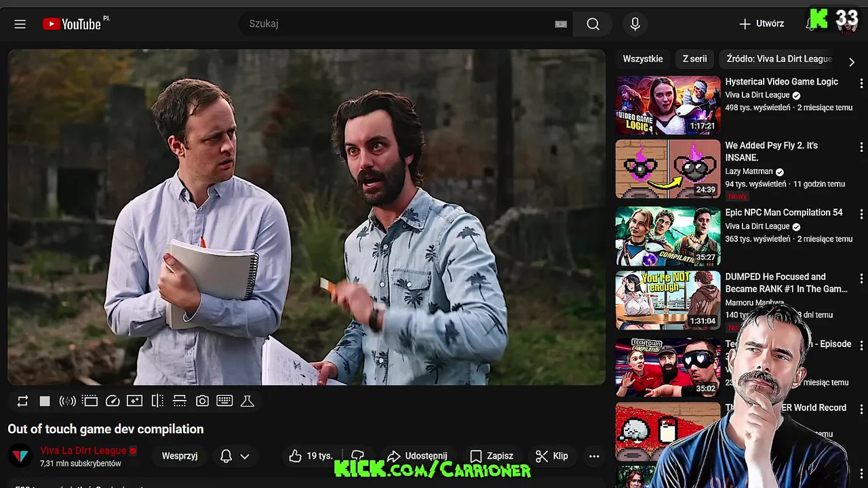Open options menu for Epic NPC Man Compilation 54
Viewport: 868px width, 488px height.
point(861,213)
